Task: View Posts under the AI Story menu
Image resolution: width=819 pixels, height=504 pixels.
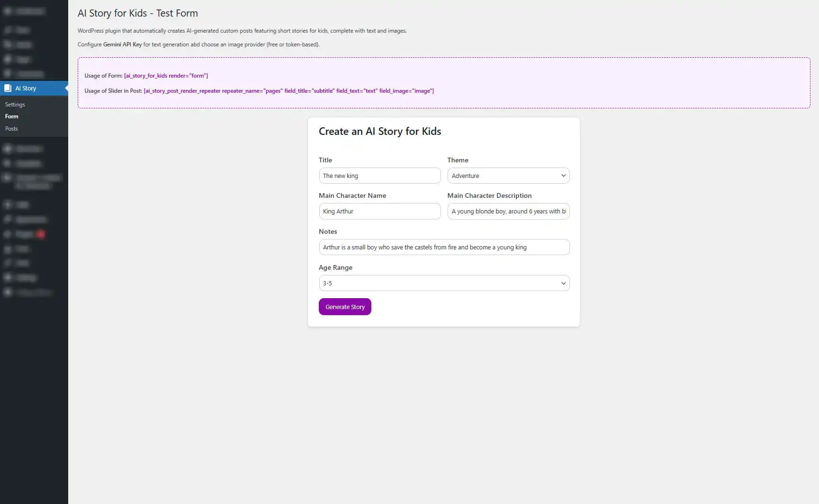Action: point(11,128)
